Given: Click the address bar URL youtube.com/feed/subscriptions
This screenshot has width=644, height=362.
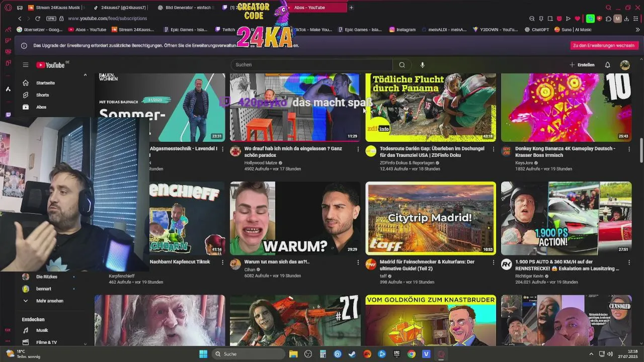Looking at the screenshot, I should tap(107, 19).
